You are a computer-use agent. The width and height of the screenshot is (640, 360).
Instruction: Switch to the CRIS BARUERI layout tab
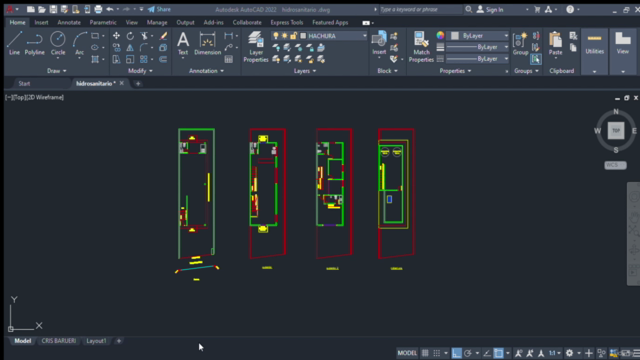click(x=59, y=341)
